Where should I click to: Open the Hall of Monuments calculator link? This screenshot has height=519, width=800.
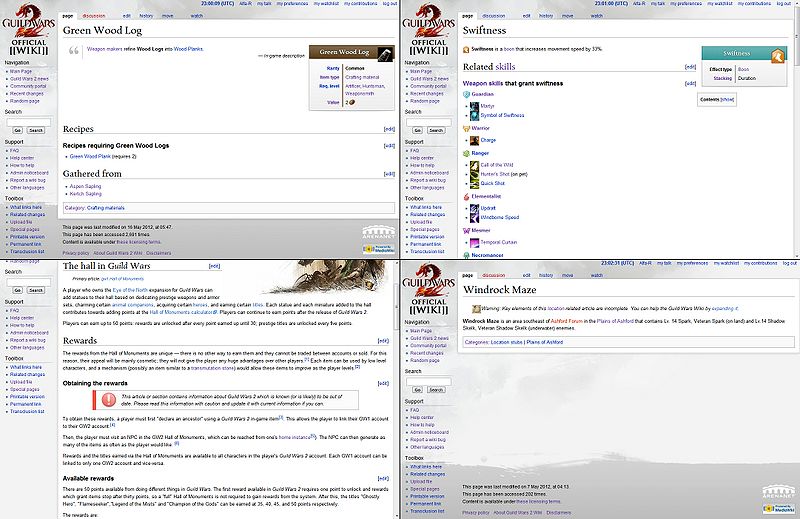point(183,312)
